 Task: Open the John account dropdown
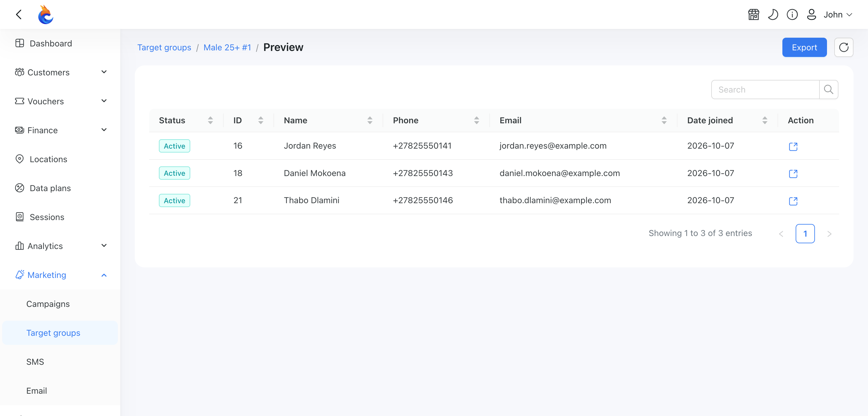(x=838, y=14)
